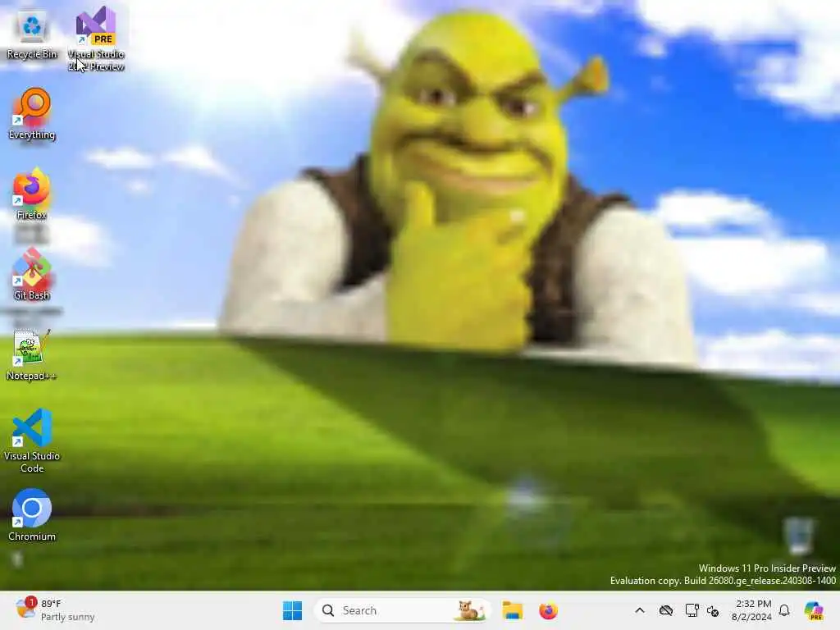Click the cloud sync off tray icon
Screen dimensions: 840x630
666,610
